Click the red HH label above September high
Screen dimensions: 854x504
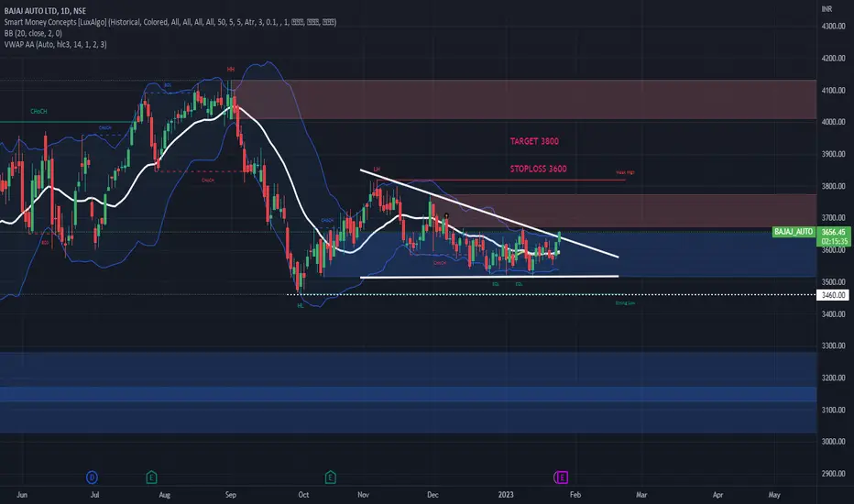pos(231,70)
